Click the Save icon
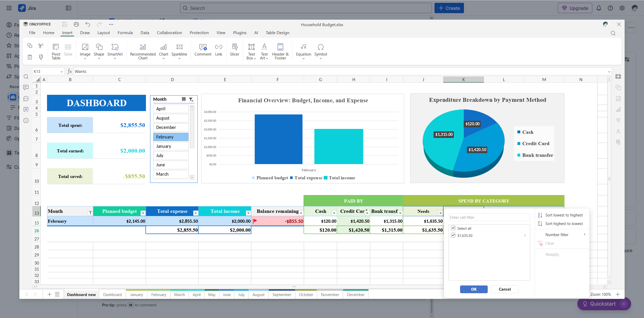This screenshot has width=644, height=318. [x=64, y=24]
